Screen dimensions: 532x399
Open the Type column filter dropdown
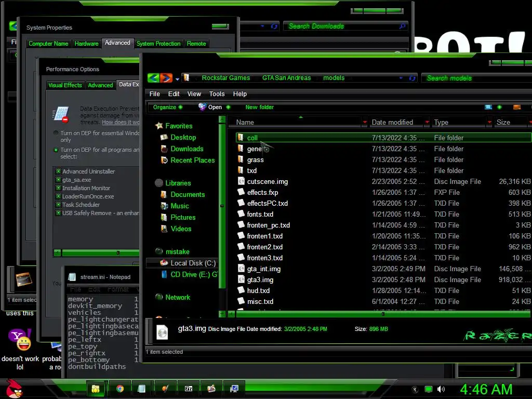click(489, 122)
